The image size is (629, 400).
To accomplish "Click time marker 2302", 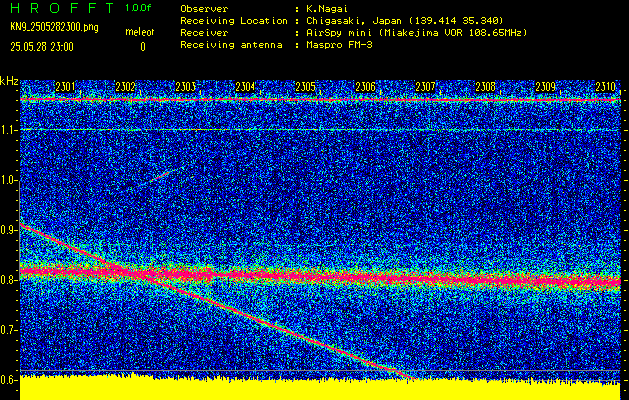I will pos(125,86).
